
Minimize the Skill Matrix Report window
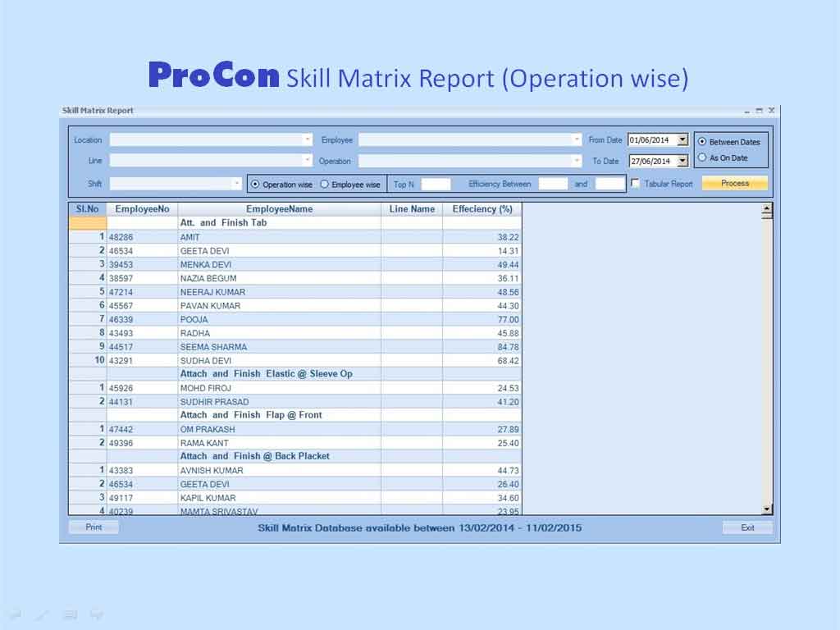pyautogui.click(x=746, y=111)
